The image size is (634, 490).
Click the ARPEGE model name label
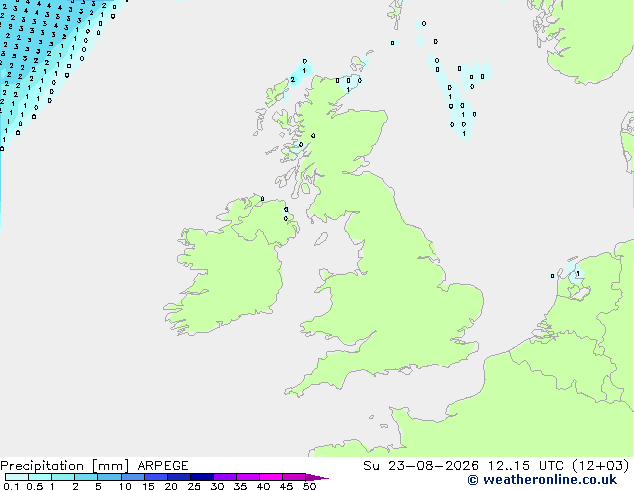(x=163, y=466)
